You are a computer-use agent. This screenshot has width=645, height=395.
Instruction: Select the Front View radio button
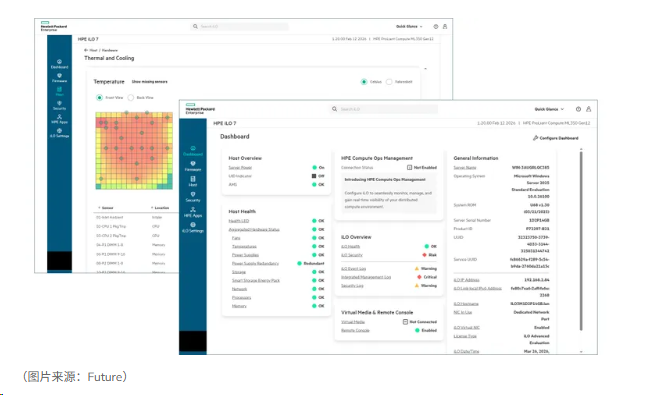pyautogui.click(x=99, y=98)
